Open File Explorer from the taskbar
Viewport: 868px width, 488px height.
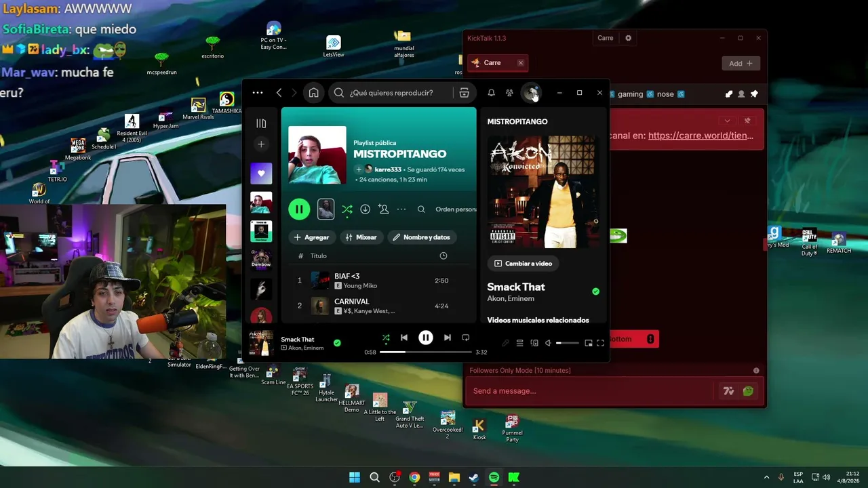click(x=454, y=477)
